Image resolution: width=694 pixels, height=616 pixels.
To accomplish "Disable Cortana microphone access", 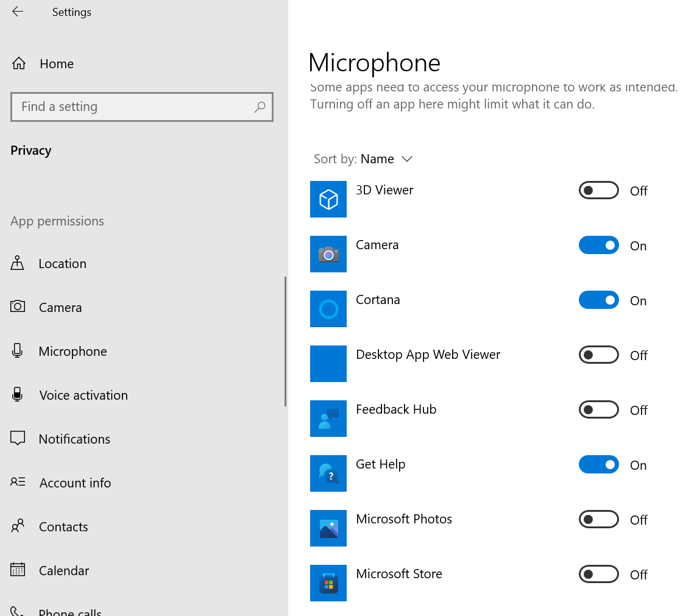I will (598, 300).
